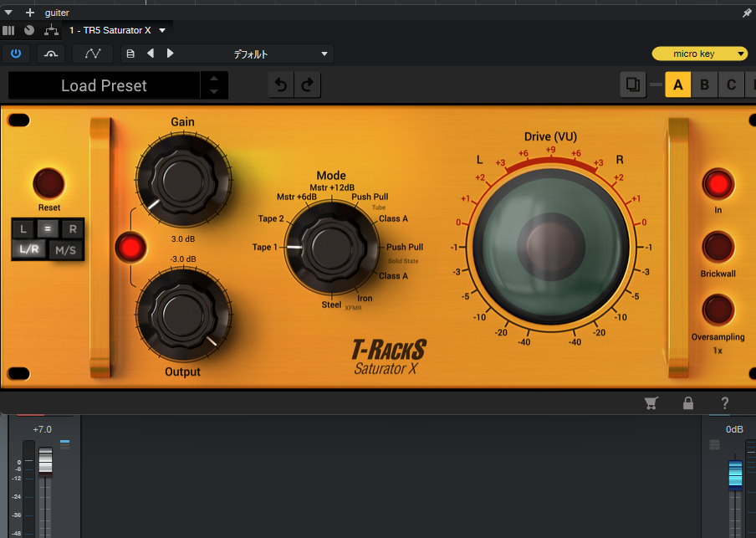Toggle the Oversampling button
Screen dimensions: 756x538
click(718, 310)
